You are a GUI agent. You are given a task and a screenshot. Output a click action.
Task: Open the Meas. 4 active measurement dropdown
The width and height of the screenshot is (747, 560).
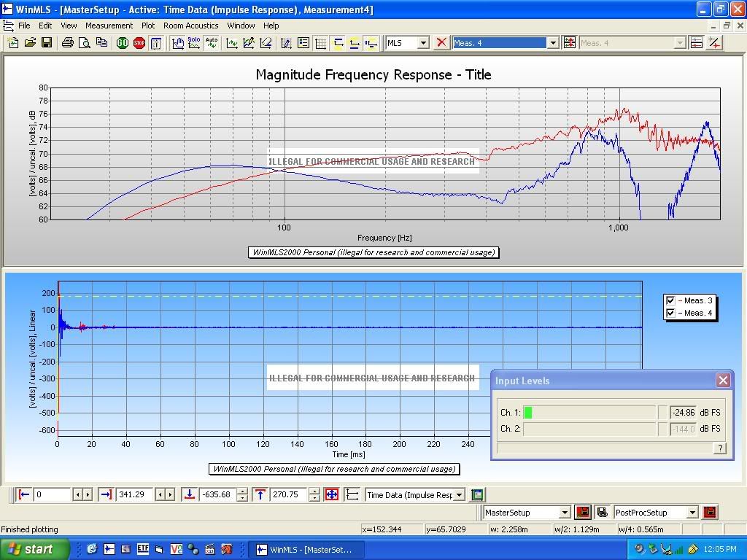point(552,43)
